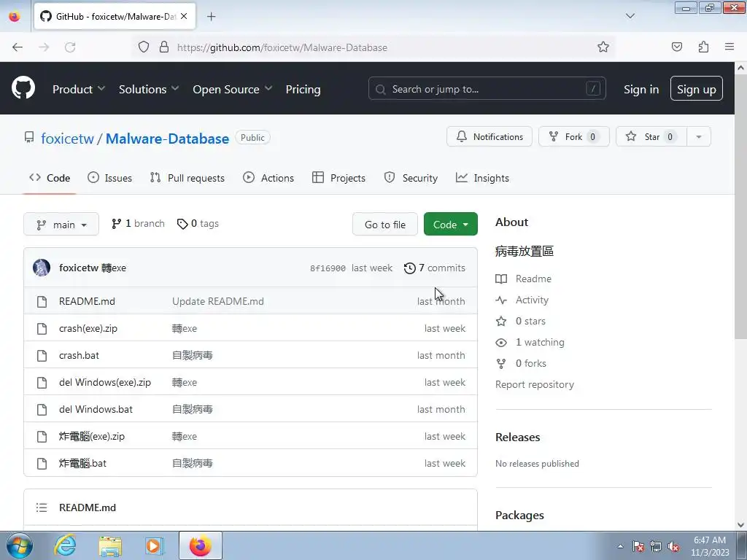Open the Extensions puzzle icon
Image resolution: width=747 pixels, height=560 pixels.
pyautogui.click(x=703, y=47)
